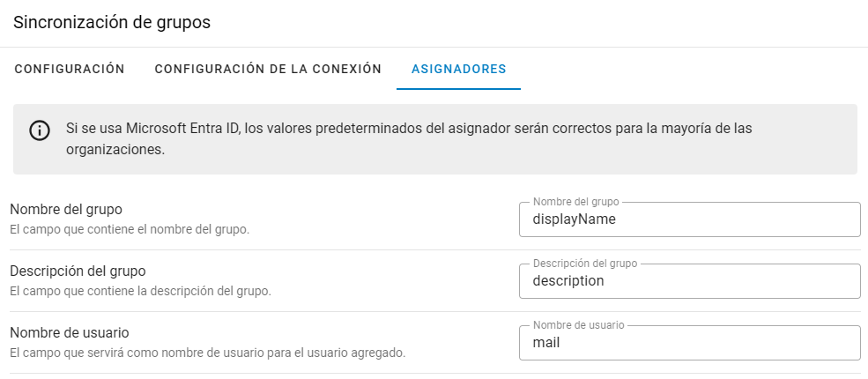Click the word organizaciones in the banner
The width and height of the screenshot is (868, 379).
click(115, 150)
